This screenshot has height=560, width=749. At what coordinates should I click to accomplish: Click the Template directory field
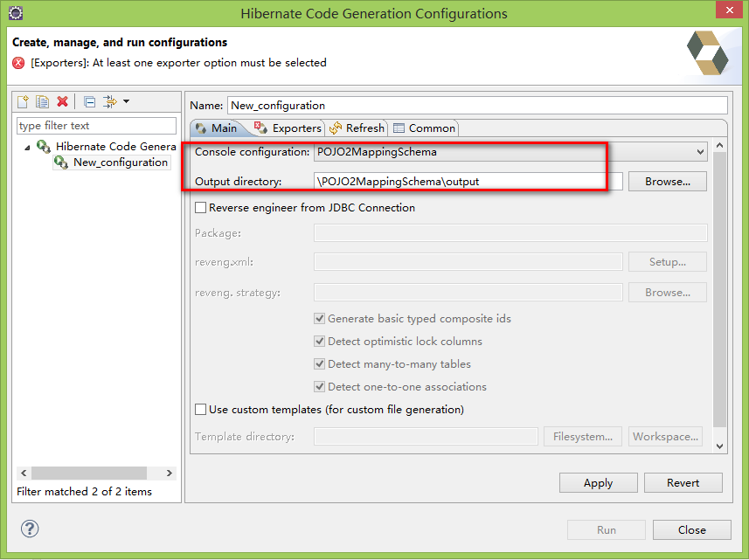tap(426, 436)
